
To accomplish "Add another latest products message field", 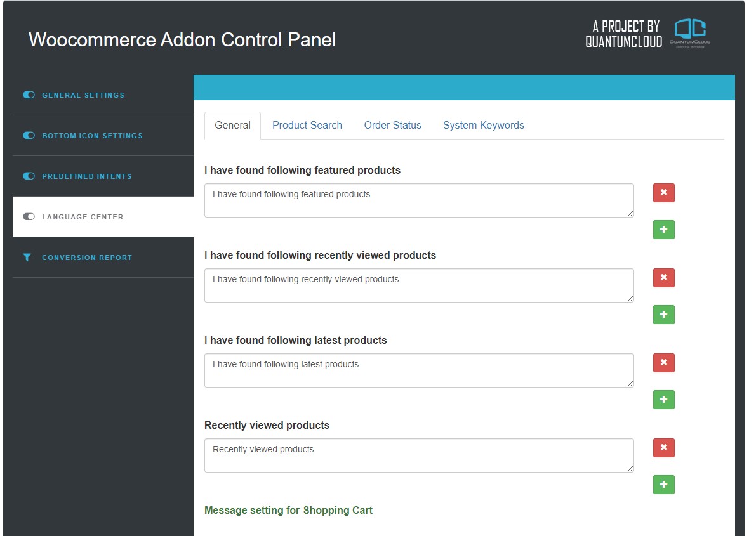I will point(664,399).
